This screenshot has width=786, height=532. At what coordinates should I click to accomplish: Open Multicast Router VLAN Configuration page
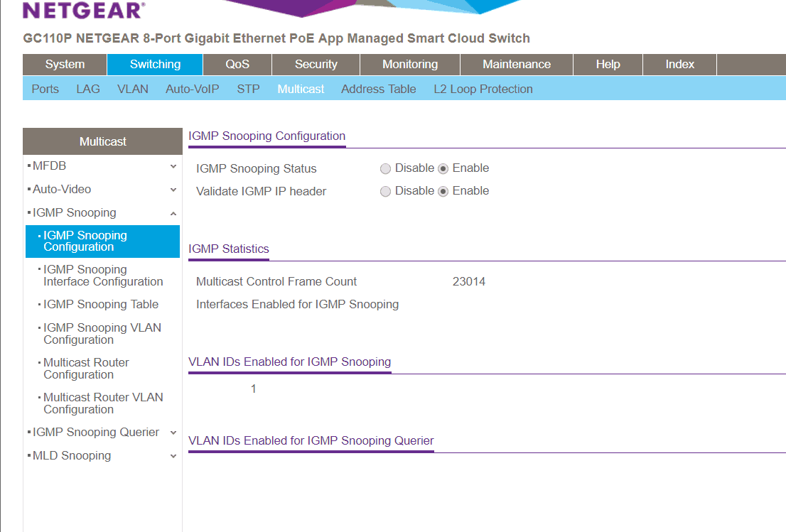point(102,403)
